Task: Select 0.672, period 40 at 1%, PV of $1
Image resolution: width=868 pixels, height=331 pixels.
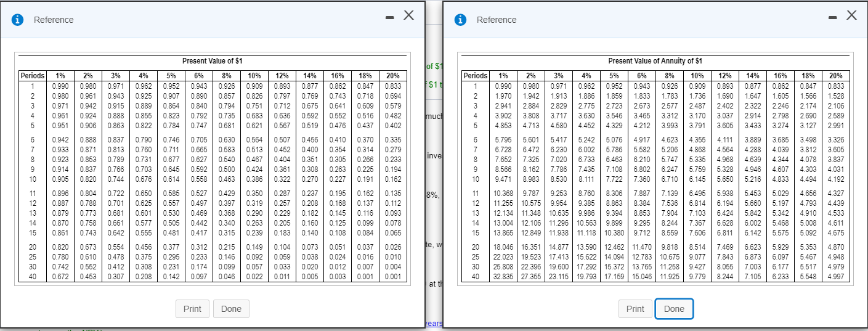Action: pos(60,277)
